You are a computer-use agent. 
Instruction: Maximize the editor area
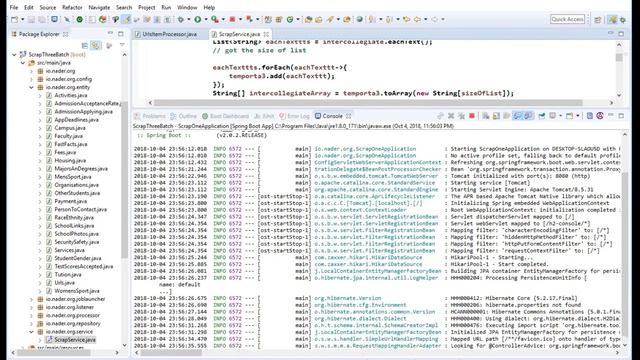coord(621,34)
